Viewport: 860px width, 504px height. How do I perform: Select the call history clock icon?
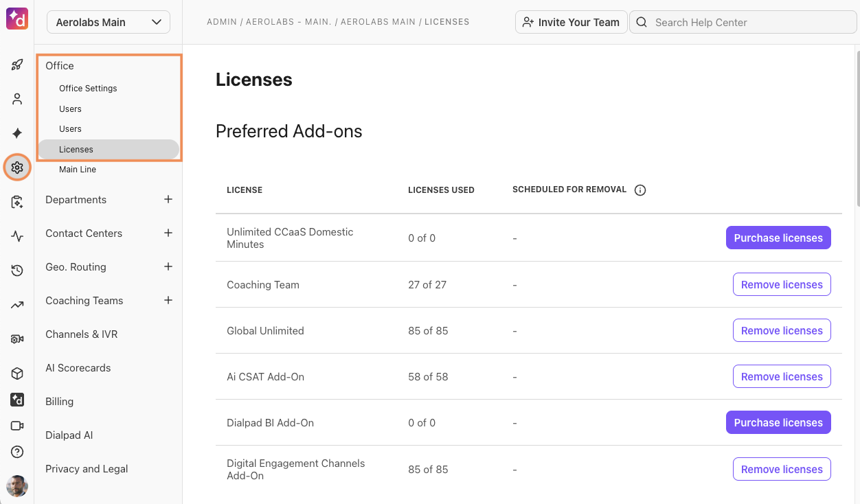click(x=16, y=271)
